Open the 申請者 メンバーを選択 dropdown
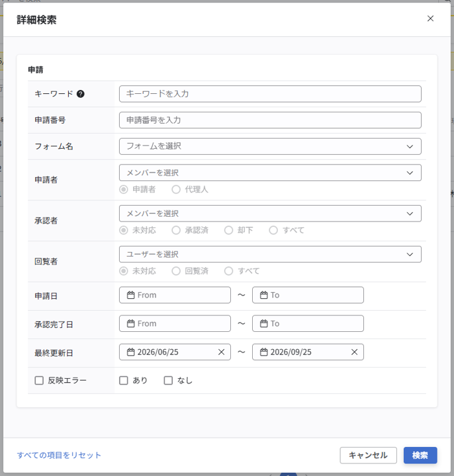 270,173
